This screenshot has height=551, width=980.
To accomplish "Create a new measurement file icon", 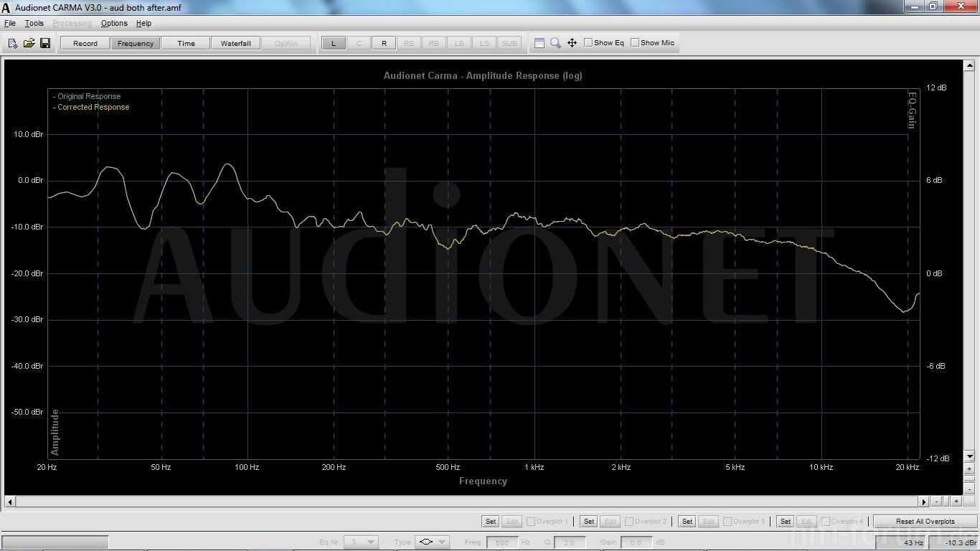I will (13, 43).
